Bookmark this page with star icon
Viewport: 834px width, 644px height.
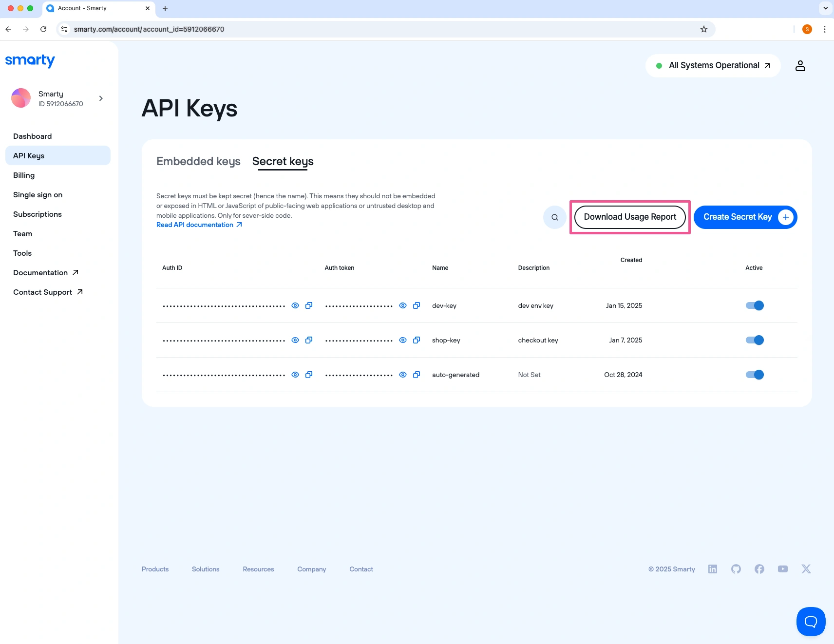point(703,29)
